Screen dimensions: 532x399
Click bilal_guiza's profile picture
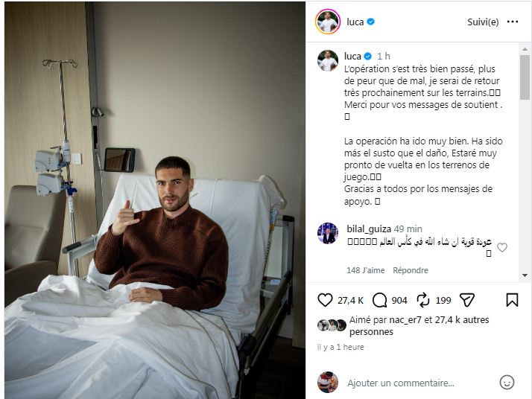[328, 233]
